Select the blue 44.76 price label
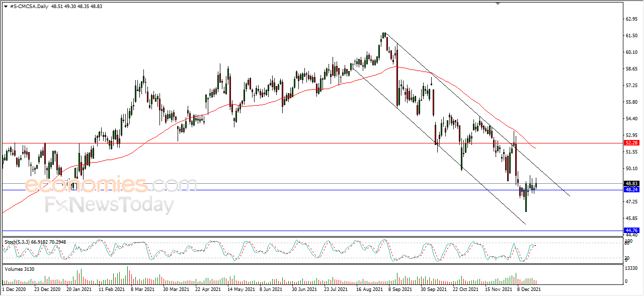Screen dimensions: 644x296 pos(631,231)
